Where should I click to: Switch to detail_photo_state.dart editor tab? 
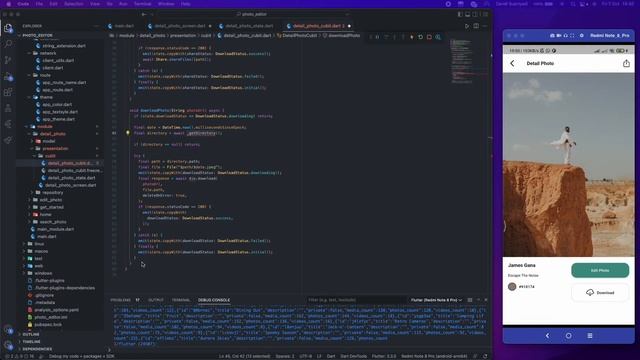coord(249,26)
